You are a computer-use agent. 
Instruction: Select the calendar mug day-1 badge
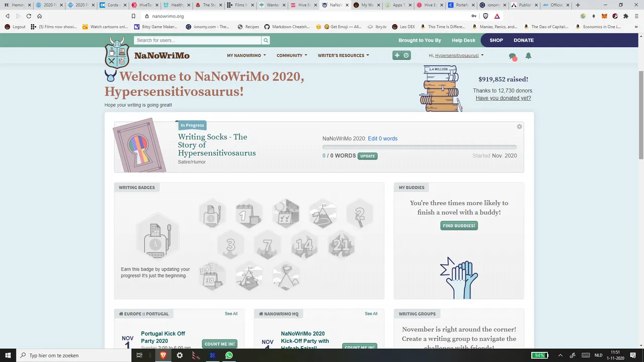tap(249, 213)
